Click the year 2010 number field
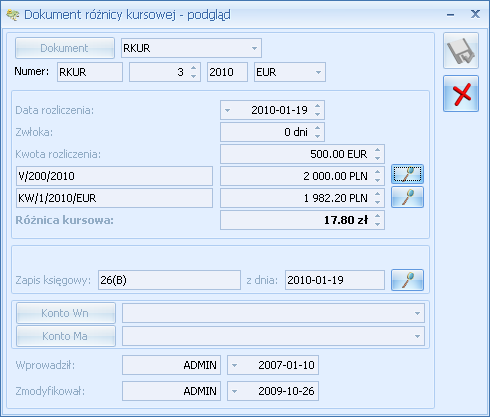 pyautogui.click(x=227, y=72)
